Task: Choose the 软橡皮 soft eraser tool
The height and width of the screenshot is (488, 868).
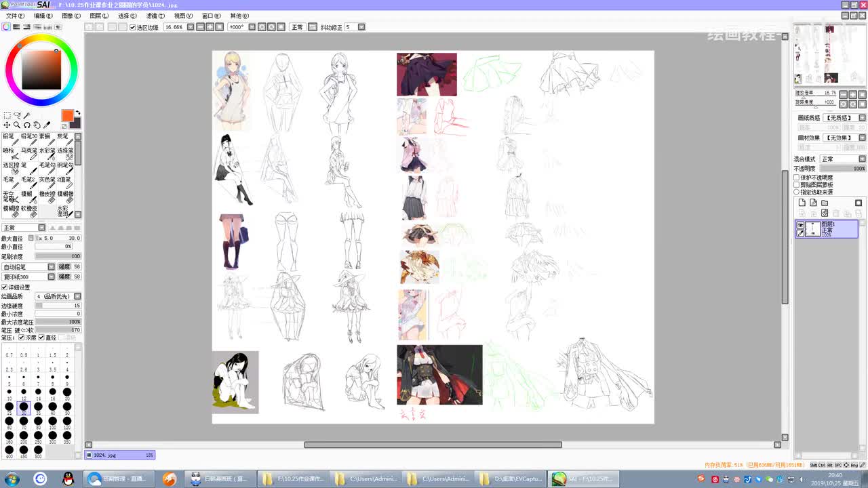Action: [x=28, y=211]
